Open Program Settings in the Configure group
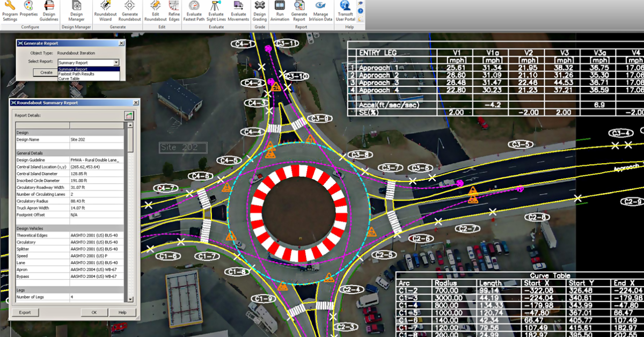Viewport: 644px width, 337px height. (x=10, y=11)
